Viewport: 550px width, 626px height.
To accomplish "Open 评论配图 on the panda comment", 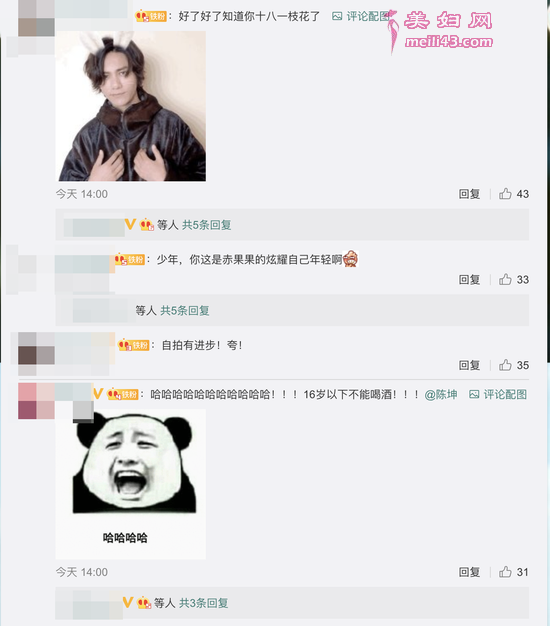I will [498, 394].
